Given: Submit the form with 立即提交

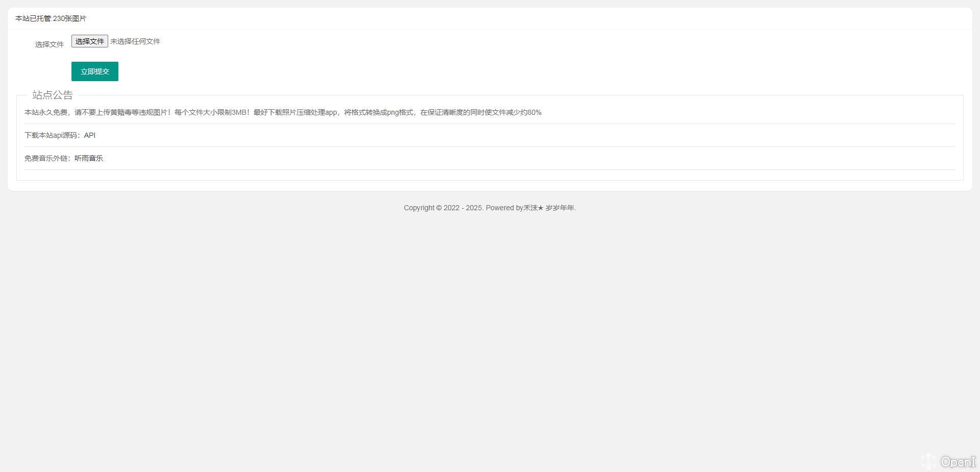Looking at the screenshot, I should point(95,71).
